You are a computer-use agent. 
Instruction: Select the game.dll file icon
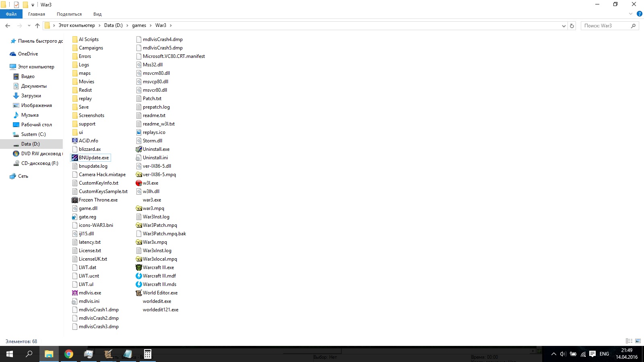tap(75, 208)
